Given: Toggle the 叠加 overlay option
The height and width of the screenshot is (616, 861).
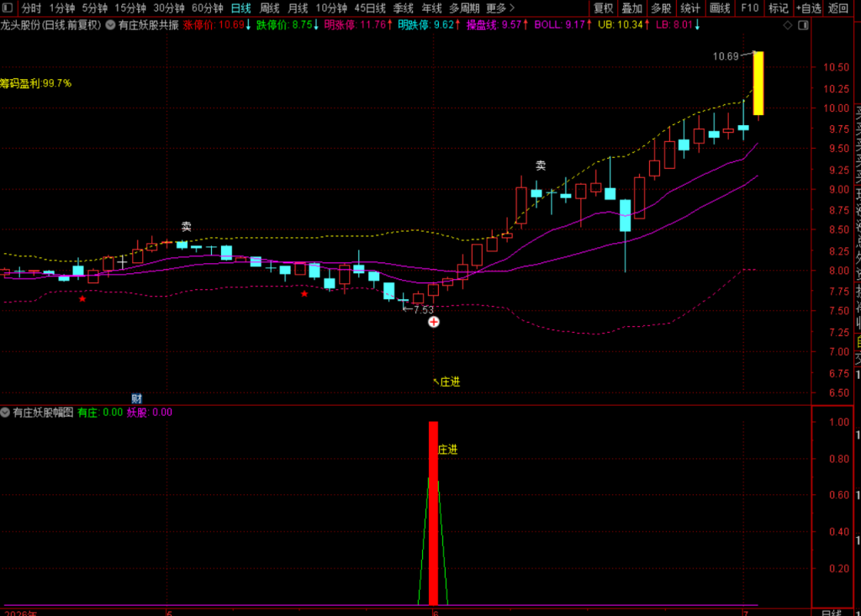Looking at the screenshot, I should [631, 8].
